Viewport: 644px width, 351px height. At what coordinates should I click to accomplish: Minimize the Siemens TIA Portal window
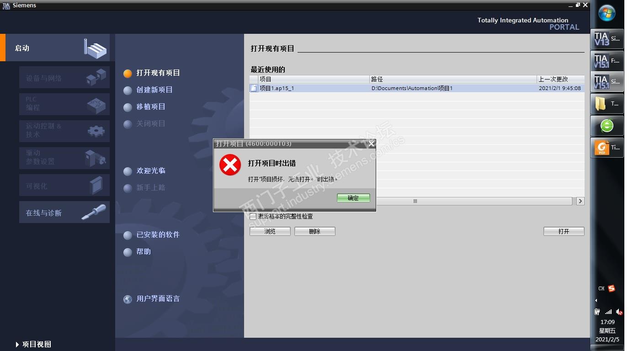(571, 5)
